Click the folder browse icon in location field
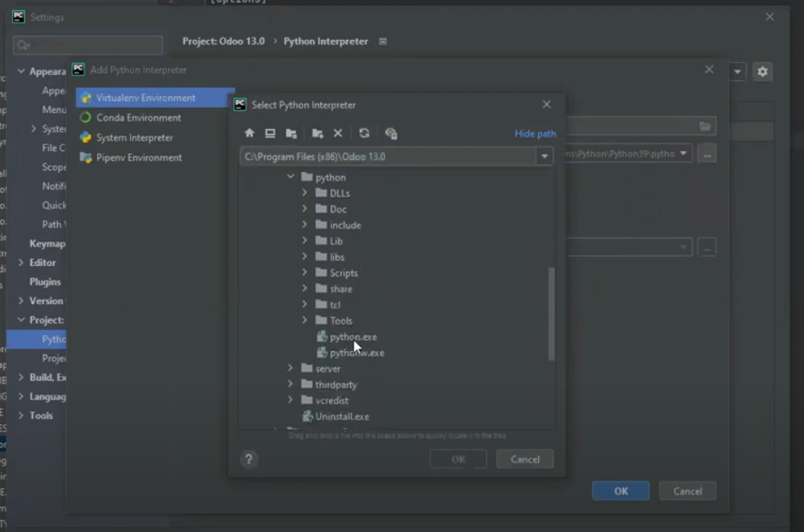Viewport: 804px width, 532px height. click(705, 126)
